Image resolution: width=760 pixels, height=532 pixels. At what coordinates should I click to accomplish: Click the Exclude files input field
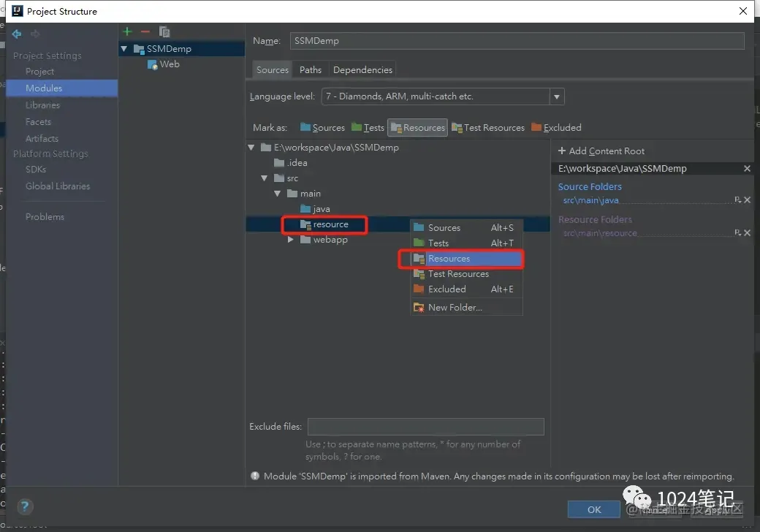(425, 427)
